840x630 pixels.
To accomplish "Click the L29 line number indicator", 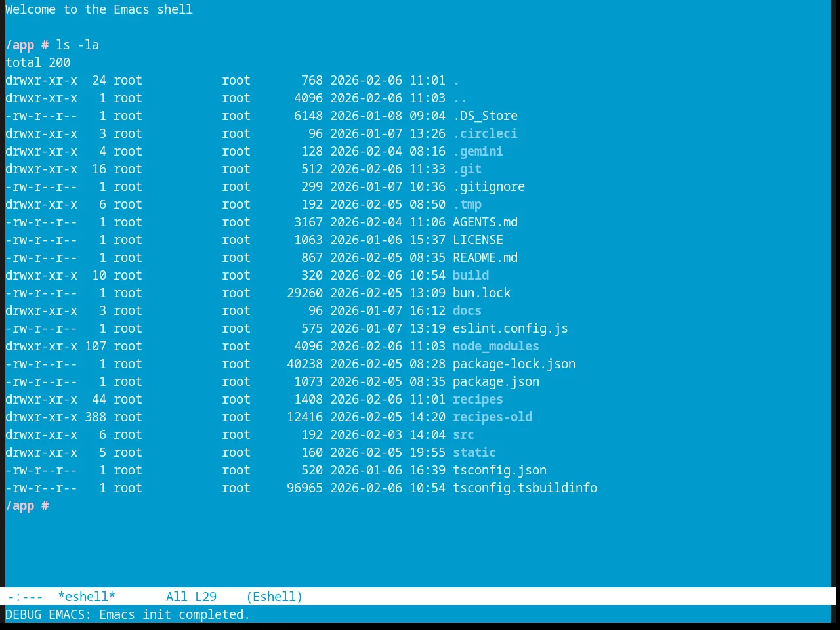I will [205, 597].
